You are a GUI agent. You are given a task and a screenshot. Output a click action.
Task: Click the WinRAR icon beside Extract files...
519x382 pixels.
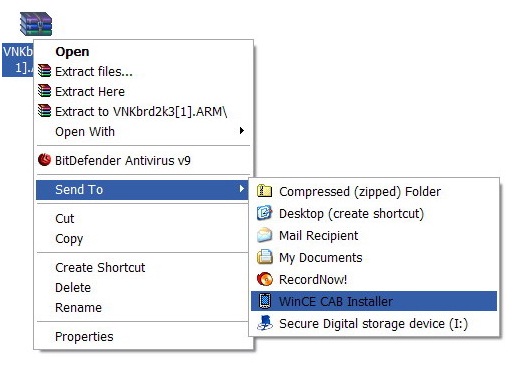44,71
